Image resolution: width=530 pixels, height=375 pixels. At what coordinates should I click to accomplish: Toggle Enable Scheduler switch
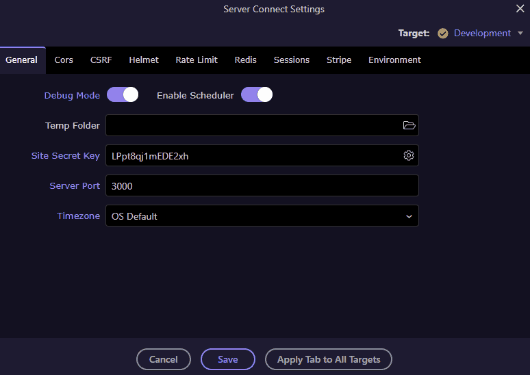pos(257,95)
